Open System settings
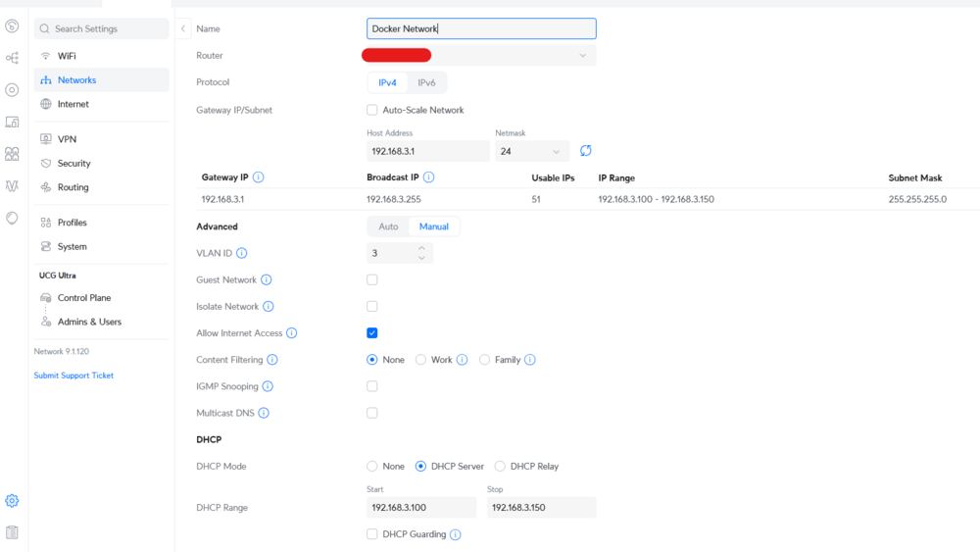This screenshot has height=552, width=980. coord(101,247)
